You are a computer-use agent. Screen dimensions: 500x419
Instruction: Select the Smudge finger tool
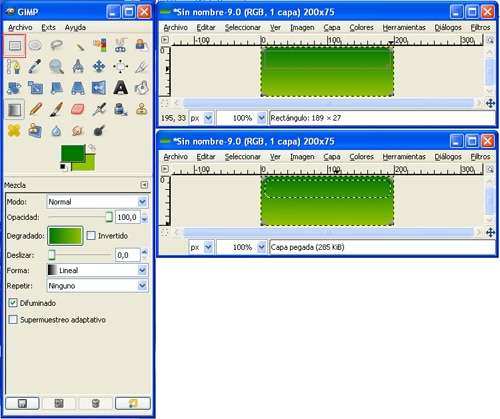(x=78, y=131)
